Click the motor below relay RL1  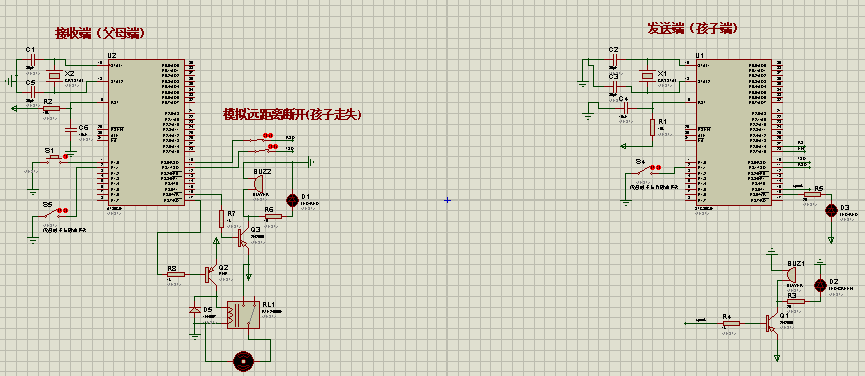[243, 361]
